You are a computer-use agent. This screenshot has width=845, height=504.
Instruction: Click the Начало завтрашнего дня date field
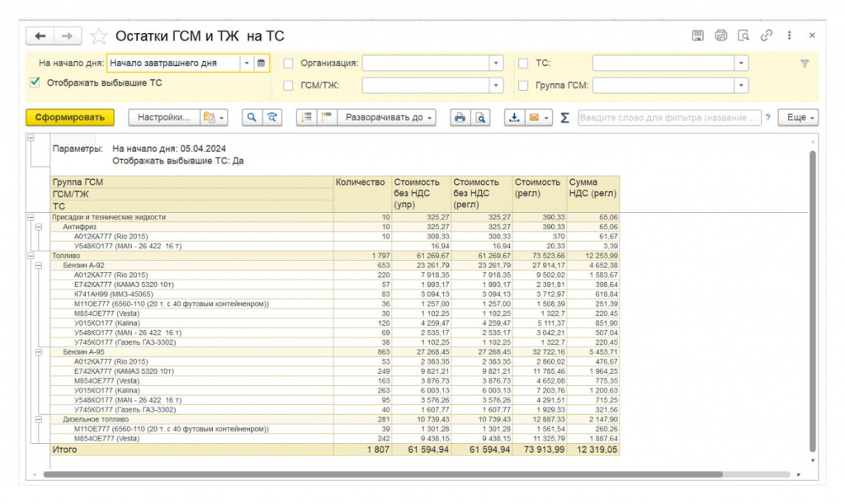point(173,63)
